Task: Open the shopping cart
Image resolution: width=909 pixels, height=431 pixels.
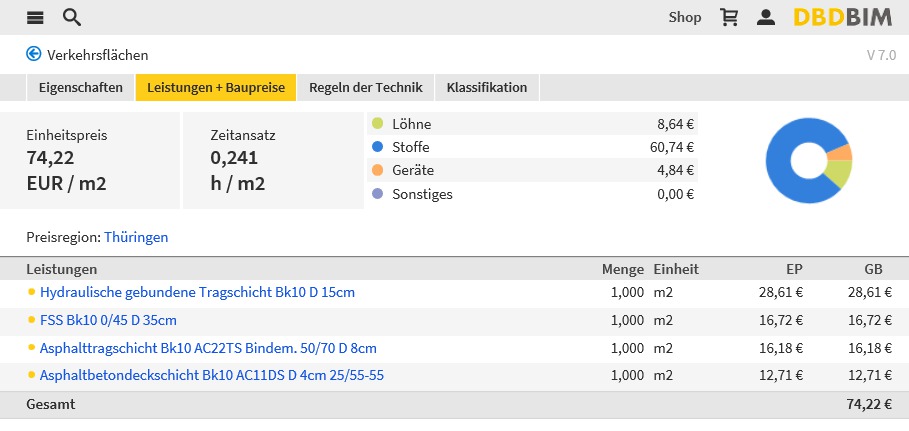Action: pyautogui.click(x=729, y=17)
